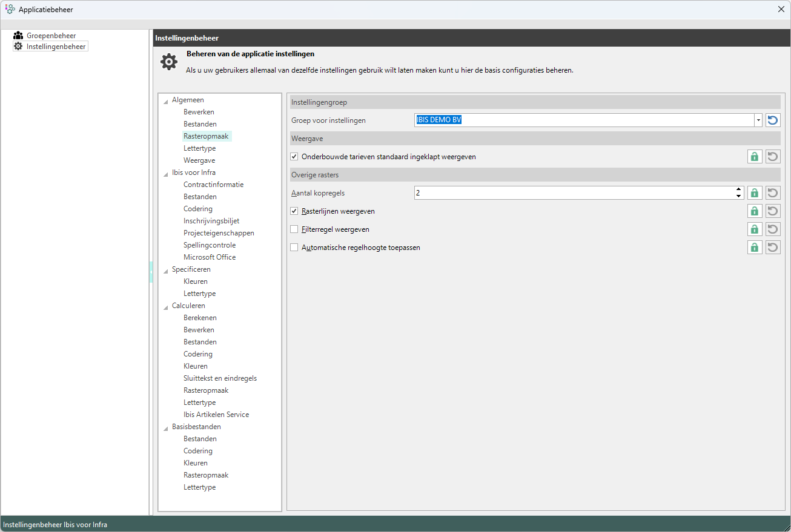
Task: Select Instellingenbeheer in the left sidebar
Action: pos(56,47)
